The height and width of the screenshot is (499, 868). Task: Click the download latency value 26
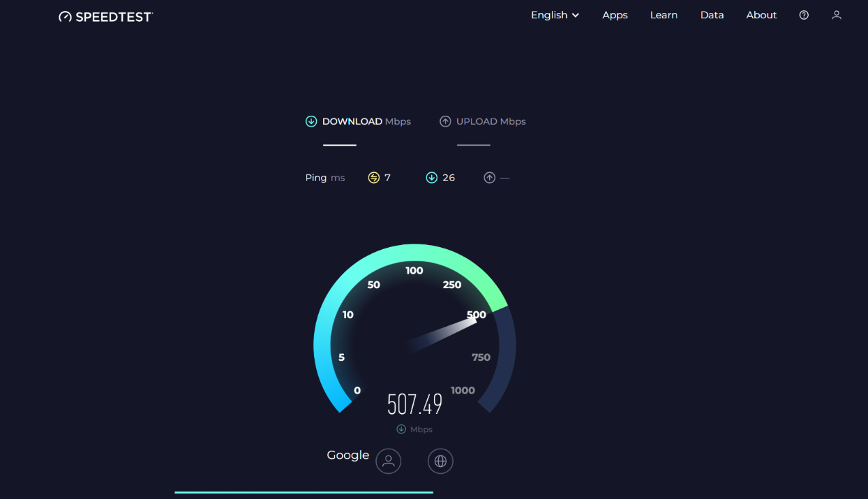pyautogui.click(x=448, y=178)
